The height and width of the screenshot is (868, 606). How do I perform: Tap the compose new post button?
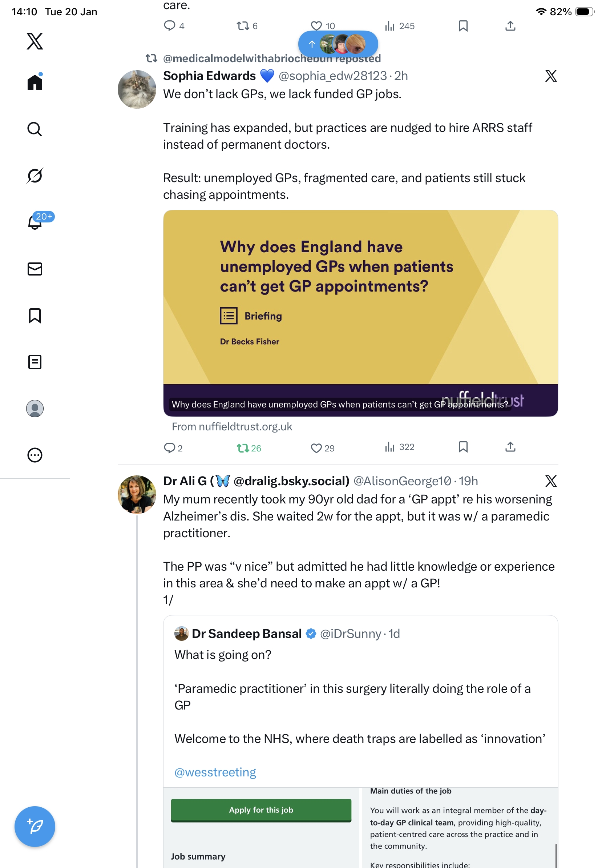35,826
